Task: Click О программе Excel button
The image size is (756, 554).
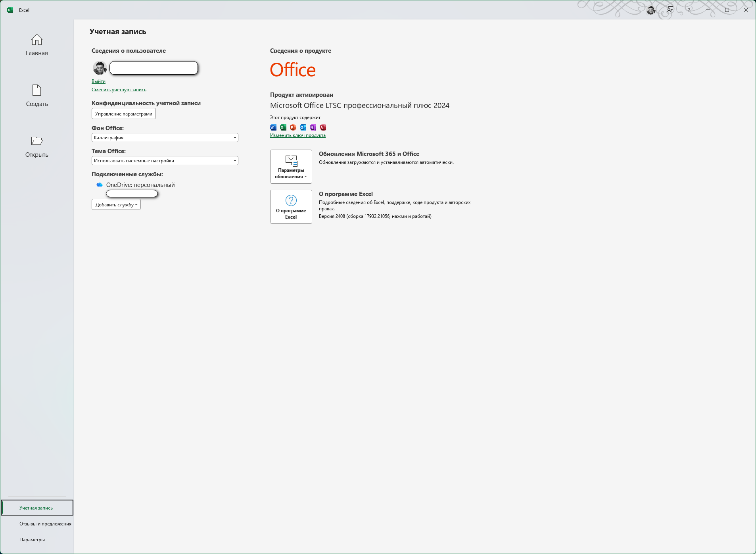Action: [x=291, y=207]
